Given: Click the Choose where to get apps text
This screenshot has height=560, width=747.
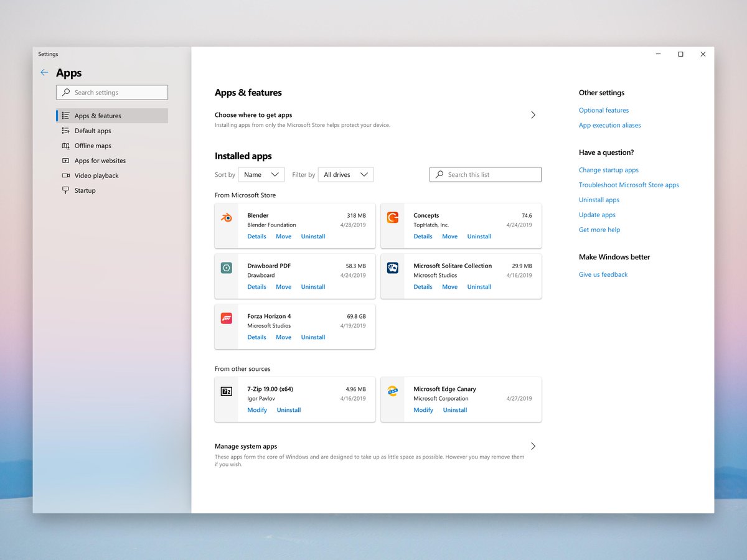Looking at the screenshot, I should [253, 115].
